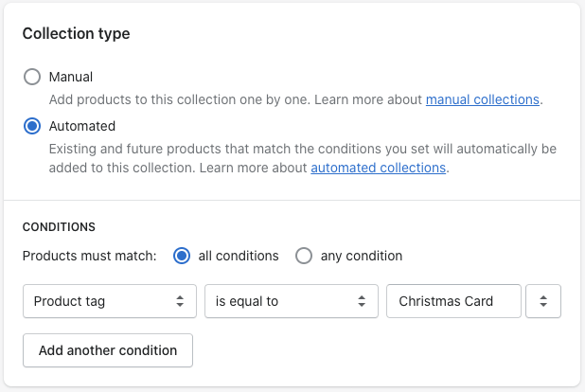Viewport: 585px width, 392px height.
Task: Click the up-down arrows icon in Product tag selector
Action: click(x=180, y=301)
